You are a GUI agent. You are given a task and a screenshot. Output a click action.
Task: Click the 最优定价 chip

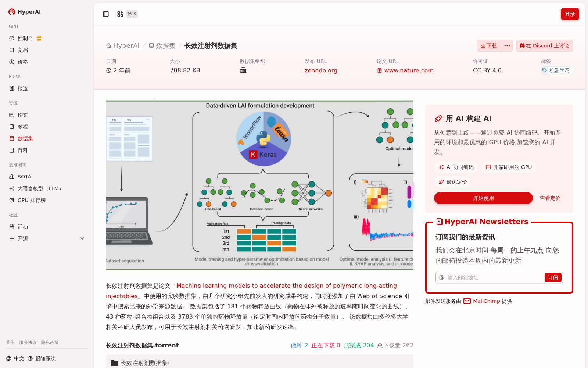453,182
